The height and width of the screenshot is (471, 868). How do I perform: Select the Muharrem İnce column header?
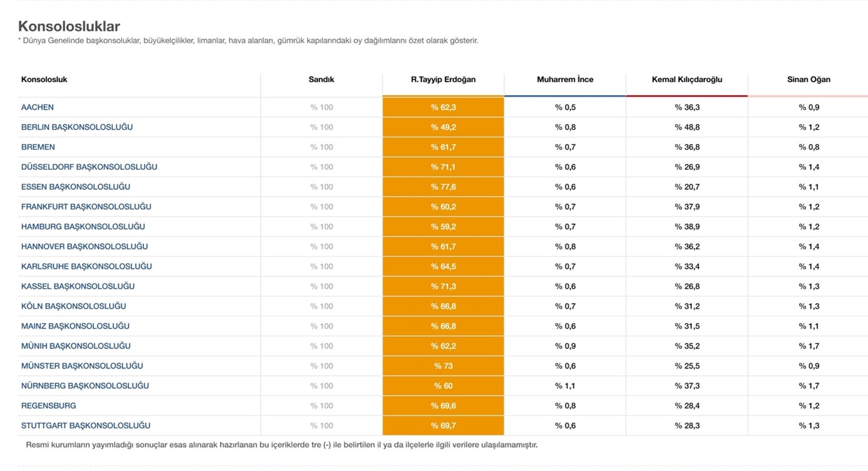tap(565, 80)
